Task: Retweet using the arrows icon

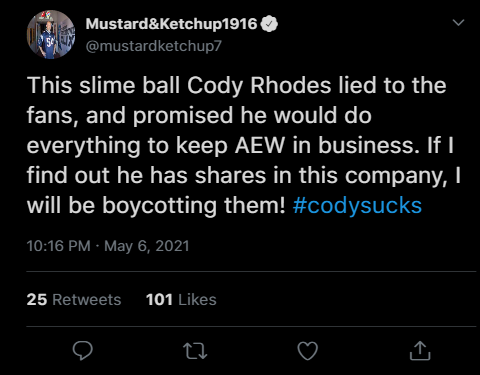Action: click(x=195, y=351)
